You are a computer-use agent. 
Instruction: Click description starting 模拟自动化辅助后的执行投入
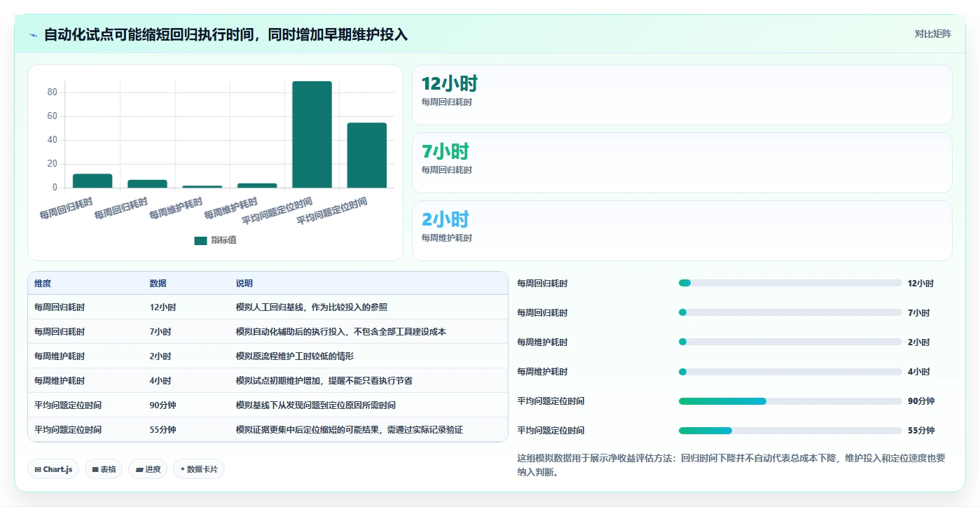click(x=341, y=331)
